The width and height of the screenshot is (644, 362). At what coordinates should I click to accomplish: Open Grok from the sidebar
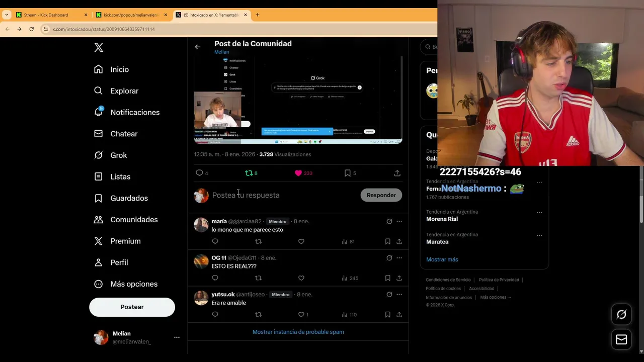110,155
